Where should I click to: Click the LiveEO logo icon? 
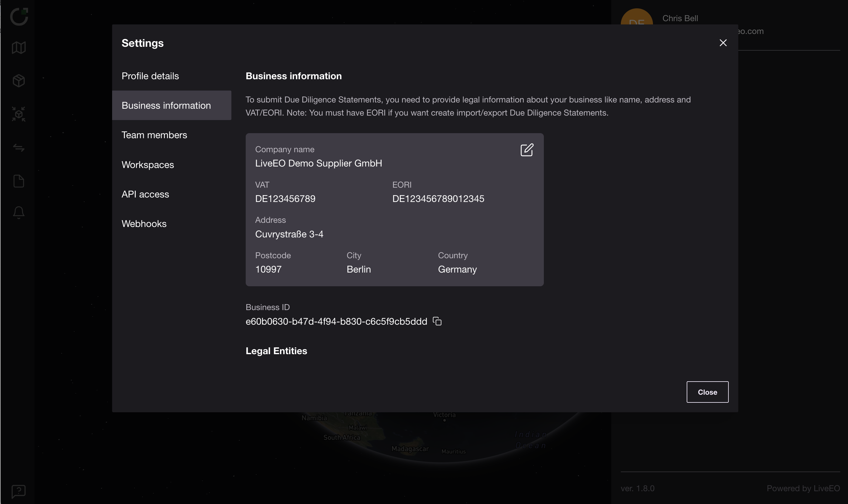click(19, 16)
